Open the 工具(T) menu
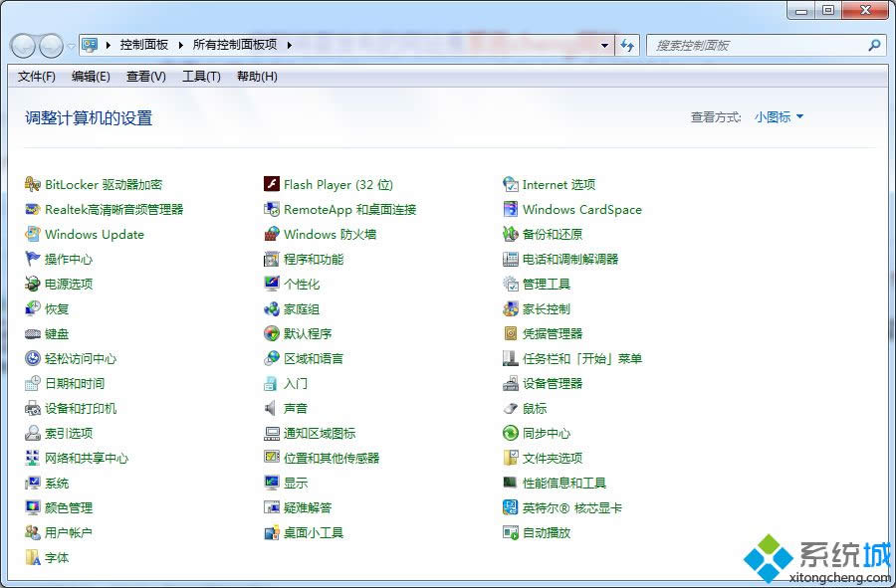The image size is (896, 588). click(201, 77)
